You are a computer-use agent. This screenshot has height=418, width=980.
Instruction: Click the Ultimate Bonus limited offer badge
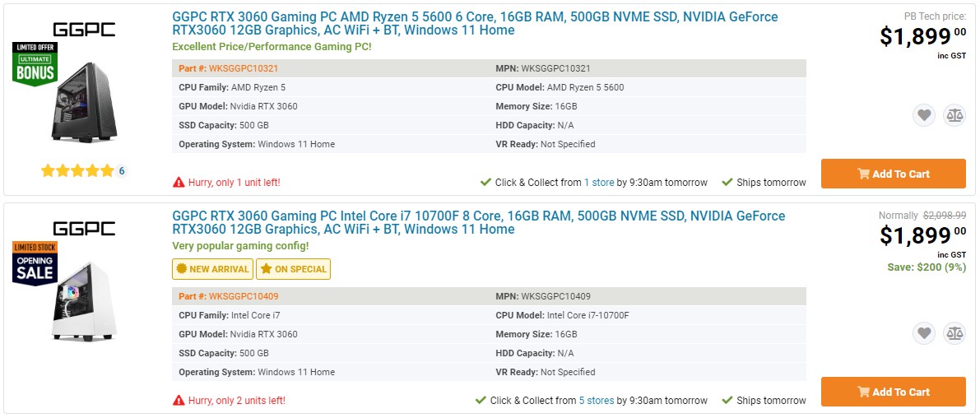(x=35, y=63)
